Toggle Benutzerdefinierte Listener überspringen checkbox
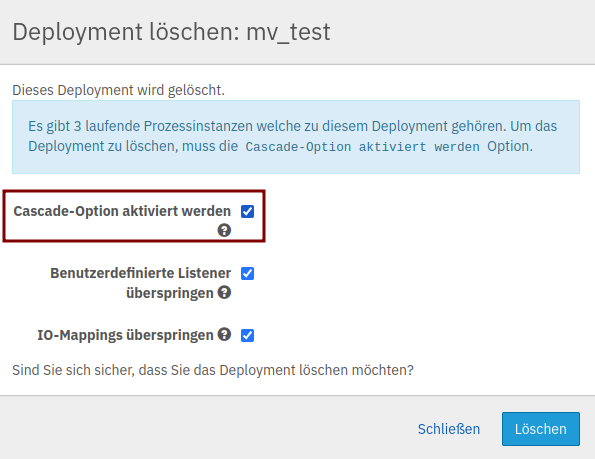The image size is (595, 459). 247,274
